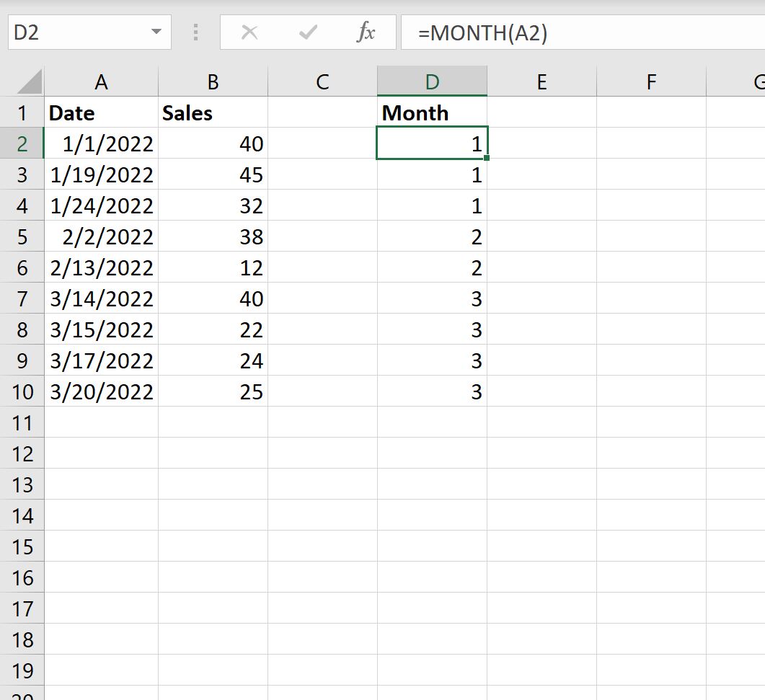765x700 pixels.
Task: Click Month value in row 3
Action: 433,174
